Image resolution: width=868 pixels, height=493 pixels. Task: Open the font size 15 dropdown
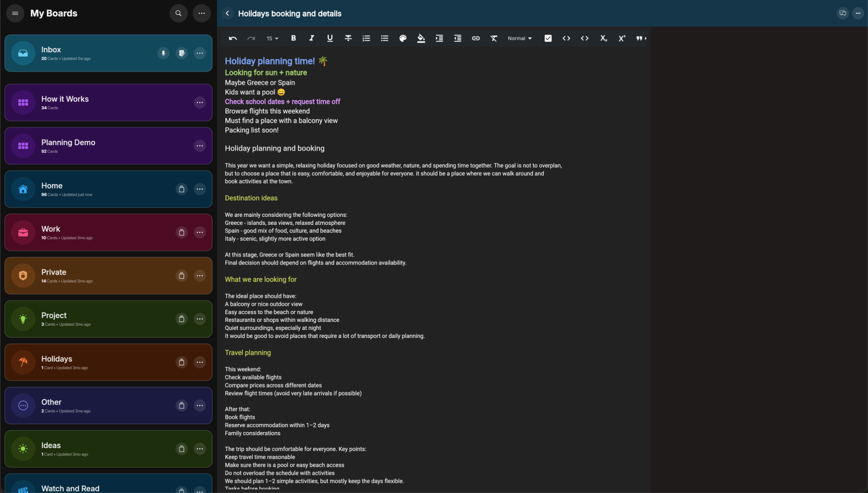(x=272, y=39)
